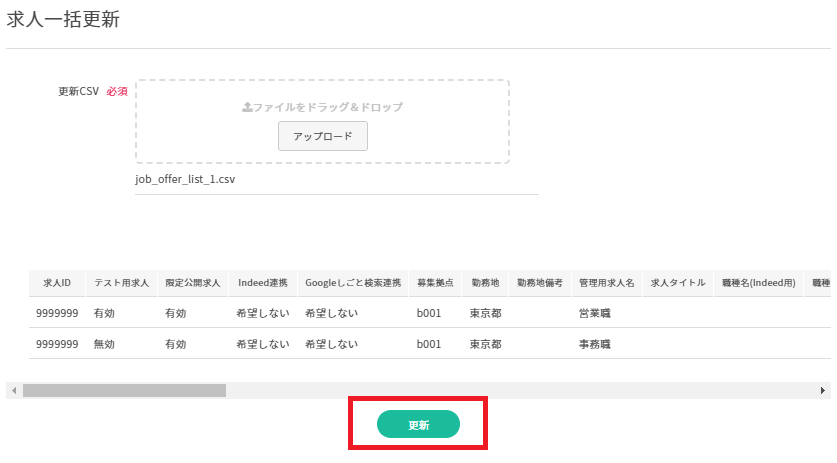This screenshot has height=463, width=837.
Task: Select the 営業職 cell in first row
Action: [x=594, y=313]
